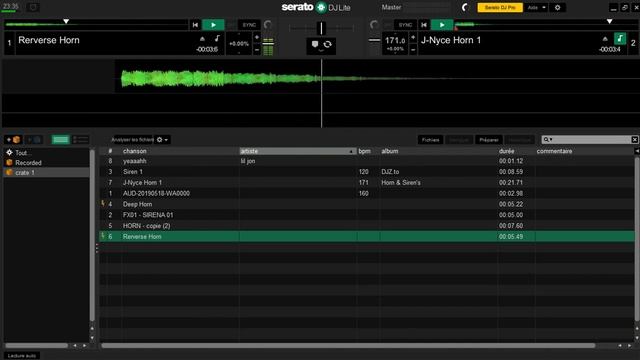This screenshot has height=360, width=640.
Task: Play deck 1 track Rerverse Horn
Action: (213, 25)
